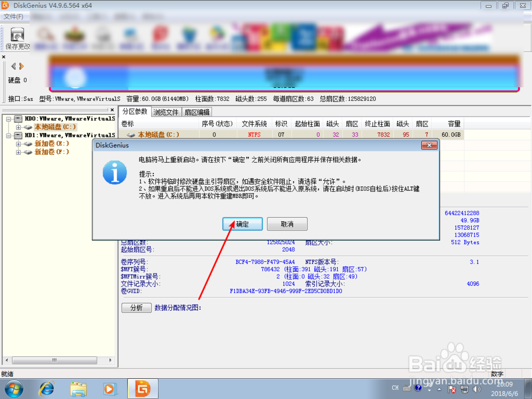Go to next disk with right arrow
532x399 pixels.
tap(21, 66)
